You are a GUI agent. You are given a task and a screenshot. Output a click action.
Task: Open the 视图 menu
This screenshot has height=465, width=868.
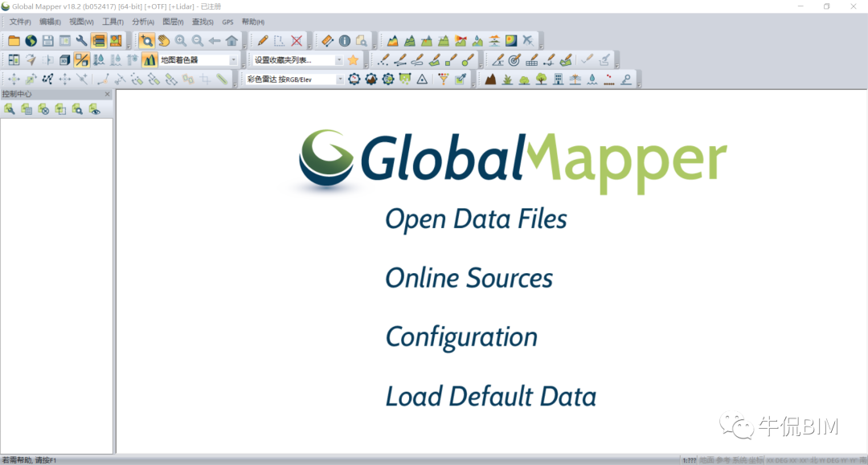[81, 22]
